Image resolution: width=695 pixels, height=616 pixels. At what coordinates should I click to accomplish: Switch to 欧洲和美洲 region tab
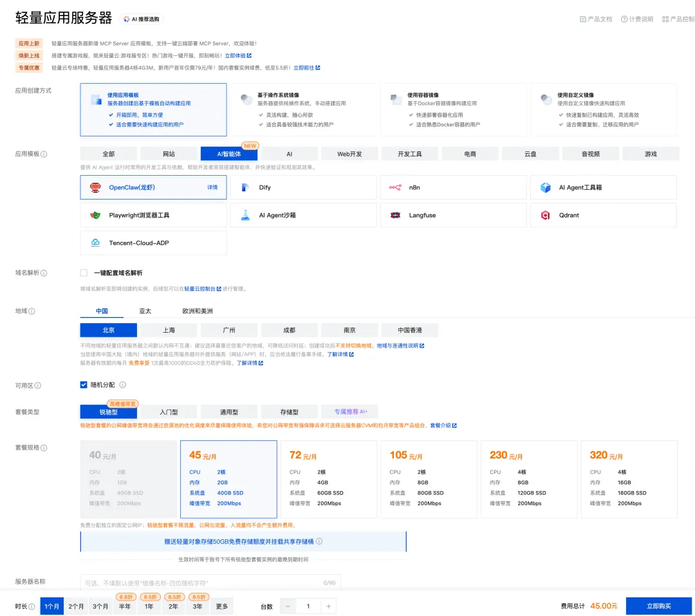pos(198,312)
